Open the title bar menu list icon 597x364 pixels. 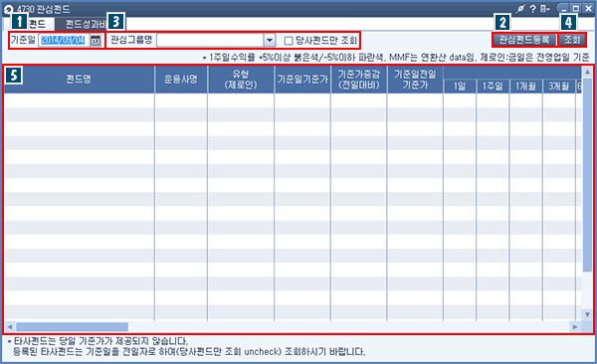tap(545, 9)
